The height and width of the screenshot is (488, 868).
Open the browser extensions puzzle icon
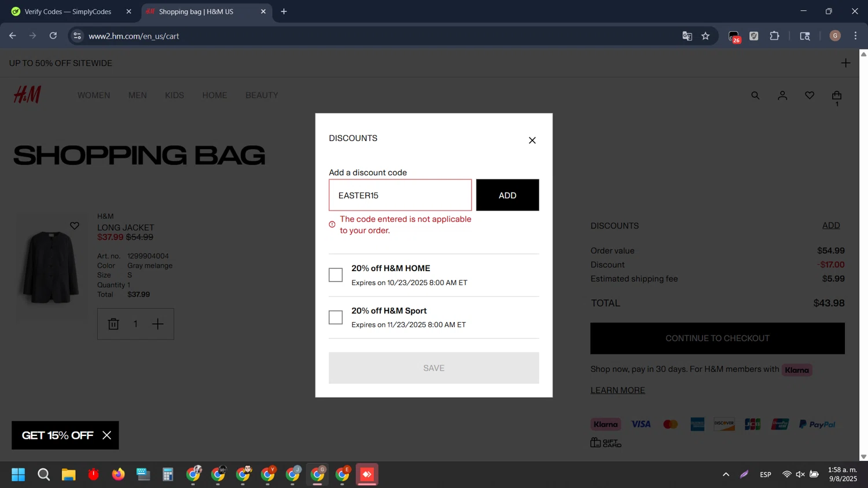774,36
